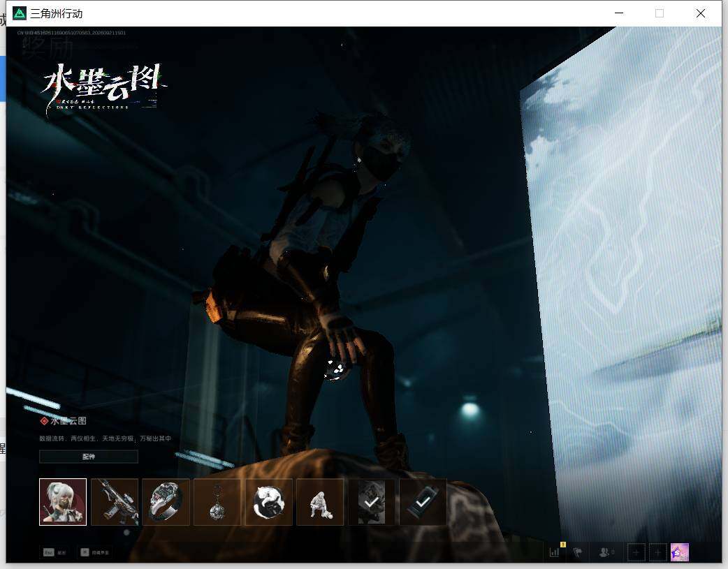728x569 pixels.
Task: Select the white-haired operator skin thumbnail
Action: point(63,502)
